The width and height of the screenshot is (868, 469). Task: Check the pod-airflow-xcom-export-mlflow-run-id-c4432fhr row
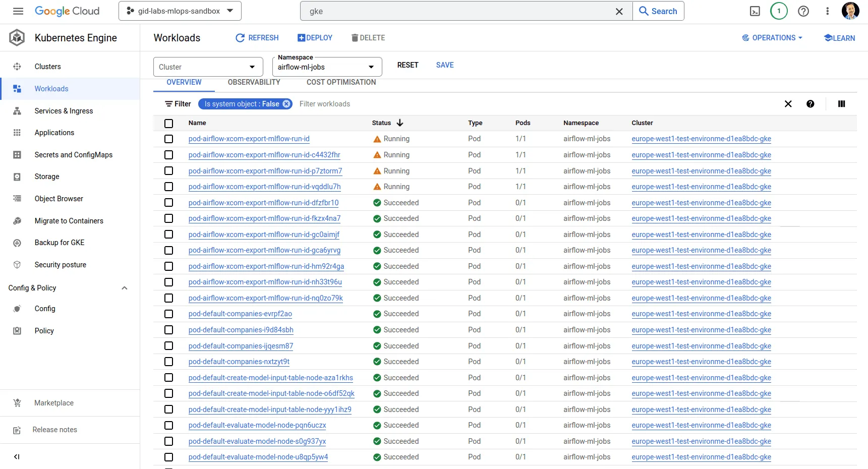coord(169,155)
